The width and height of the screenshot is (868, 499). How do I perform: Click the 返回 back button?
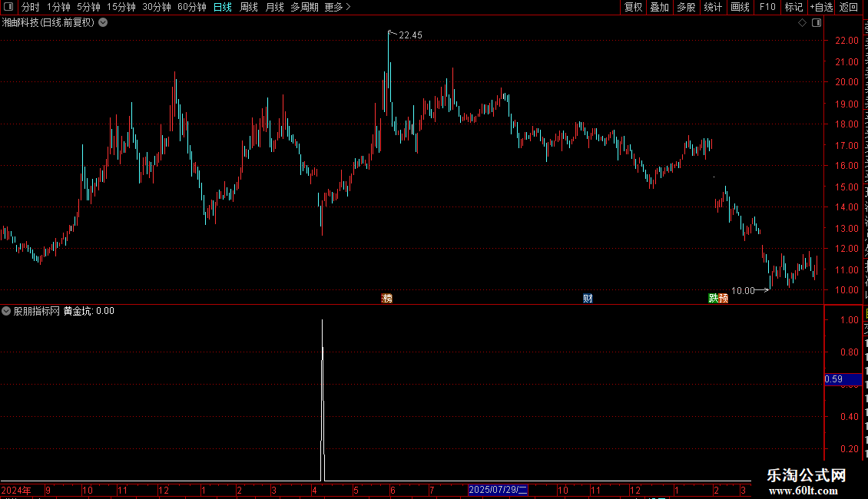pyautogui.click(x=849, y=7)
